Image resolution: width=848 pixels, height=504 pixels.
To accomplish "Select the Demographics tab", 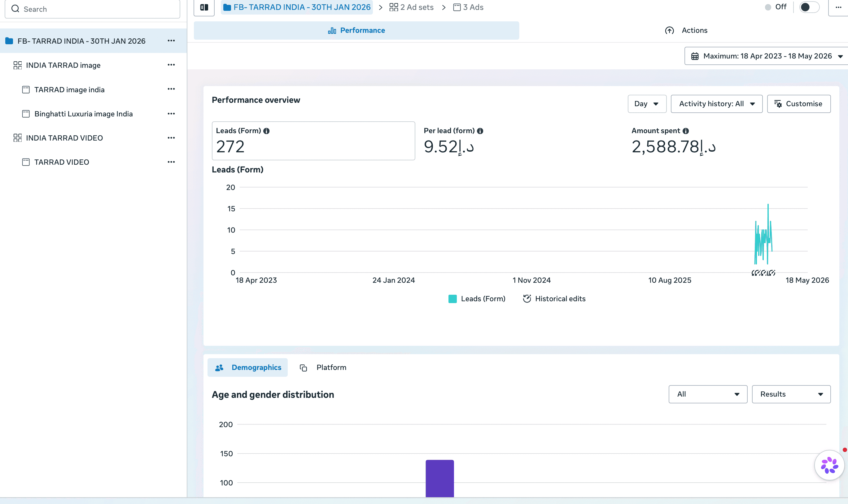I will point(248,367).
